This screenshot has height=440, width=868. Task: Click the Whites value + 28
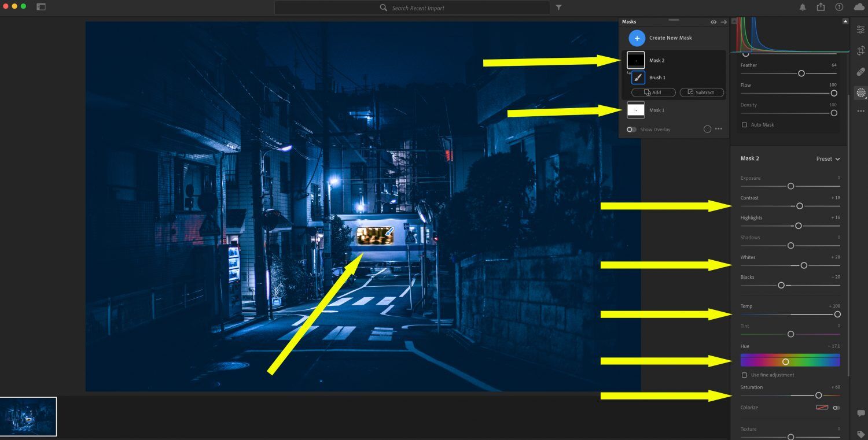(x=836, y=257)
